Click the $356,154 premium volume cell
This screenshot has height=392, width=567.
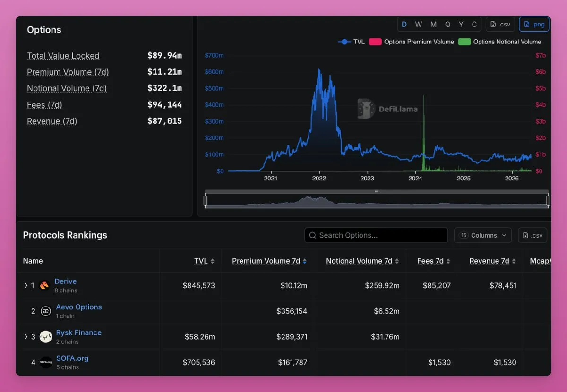coord(292,311)
